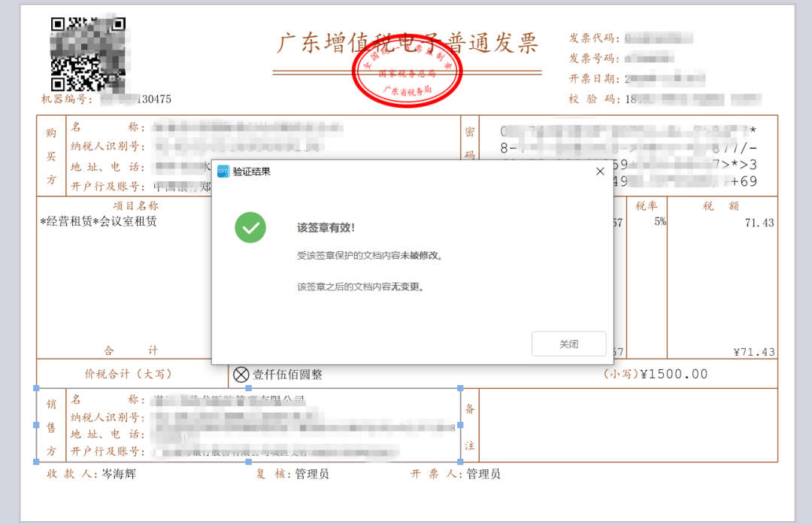Click the 该签章有效! heading text

coord(326,228)
